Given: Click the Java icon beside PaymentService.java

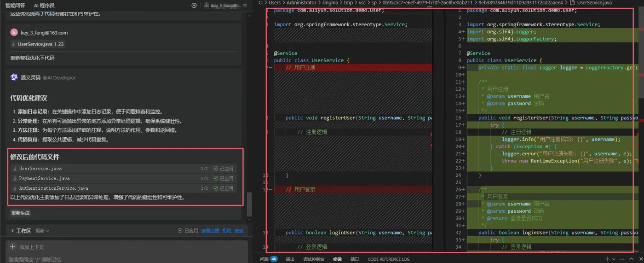Looking at the screenshot, I should point(15,178).
